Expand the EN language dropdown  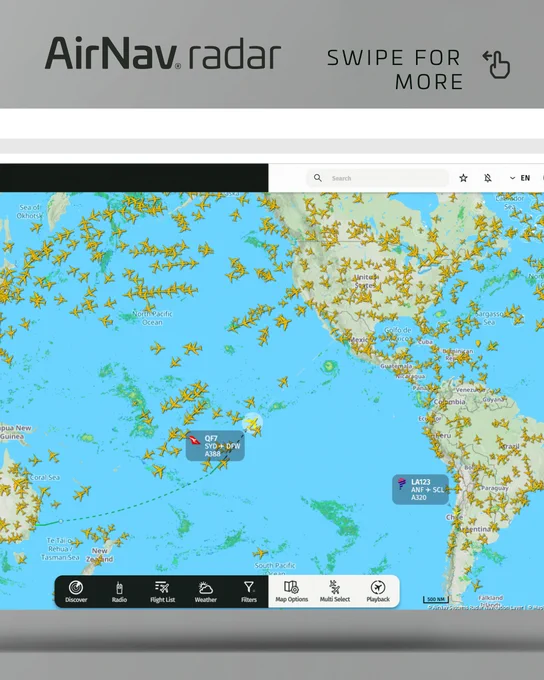pyautogui.click(x=520, y=178)
